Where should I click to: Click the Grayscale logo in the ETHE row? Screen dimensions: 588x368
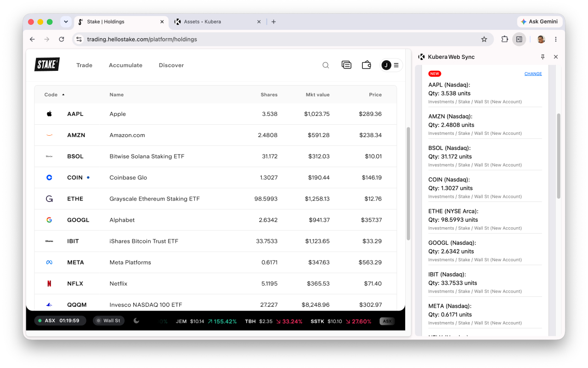tap(49, 199)
